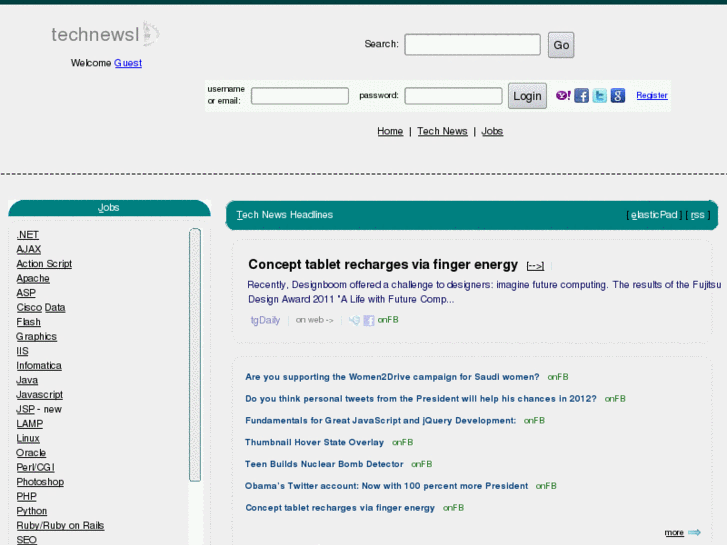Open the Apache jobs link
727x545 pixels.
coord(33,278)
